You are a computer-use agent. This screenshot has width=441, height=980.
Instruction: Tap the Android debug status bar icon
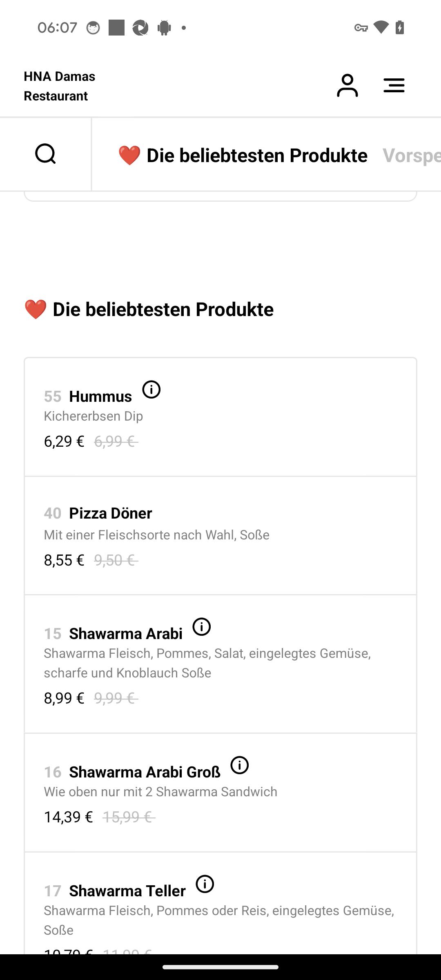click(x=164, y=28)
